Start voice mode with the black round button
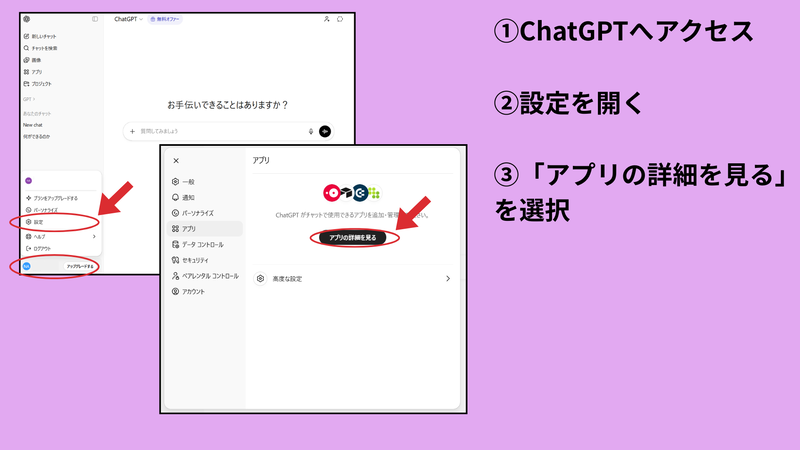Viewport: 800px width, 450px height. tap(325, 132)
